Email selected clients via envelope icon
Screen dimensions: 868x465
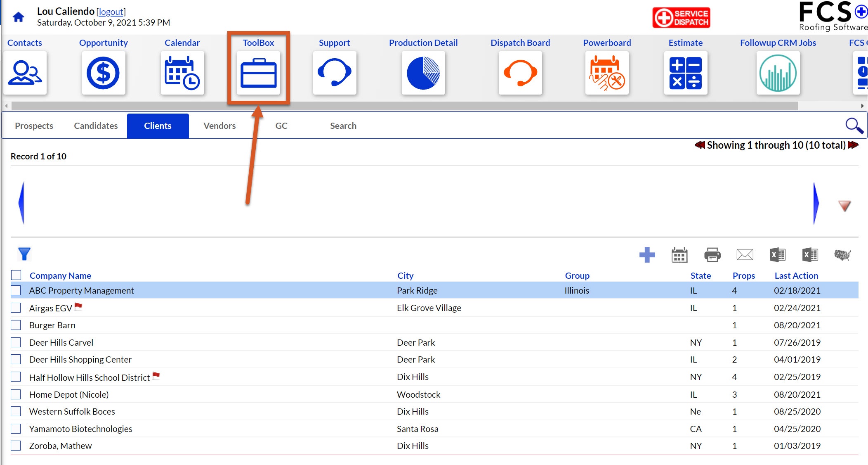(x=744, y=255)
